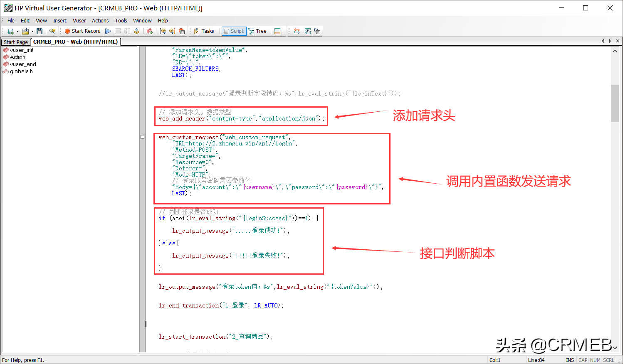This screenshot has width=623, height=364.
Task: Click the editor scroll up arrow
Action: [615, 51]
